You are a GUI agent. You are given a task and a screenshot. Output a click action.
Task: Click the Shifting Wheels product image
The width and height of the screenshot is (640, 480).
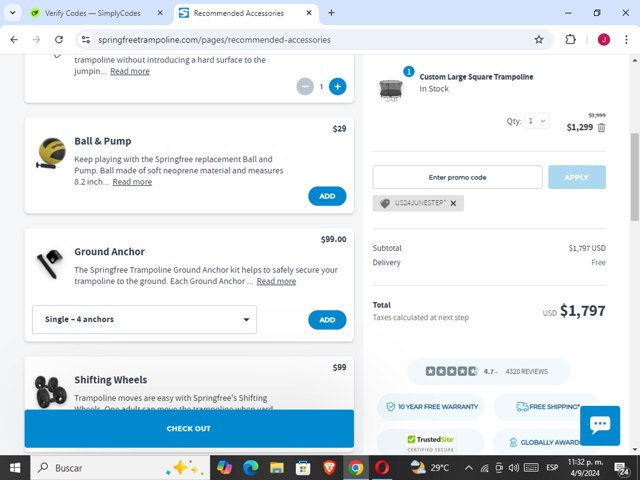[51, 391]
